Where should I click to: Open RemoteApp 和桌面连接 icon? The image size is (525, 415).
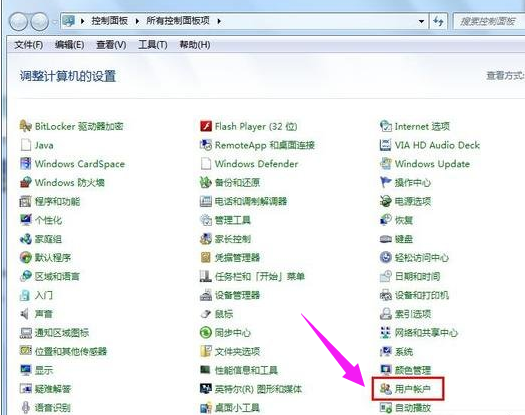[x=206, y=145]
